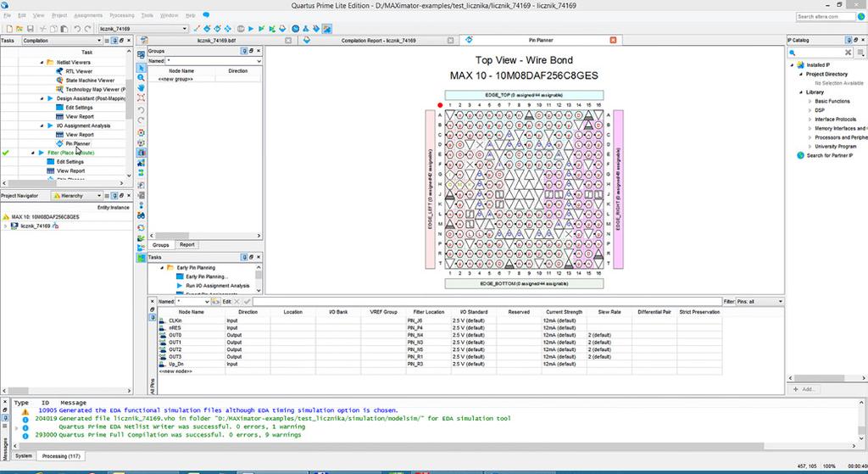Toggle pin state on Pin Planner Tasks panel
868x474 pixels.
pos(244,257)
